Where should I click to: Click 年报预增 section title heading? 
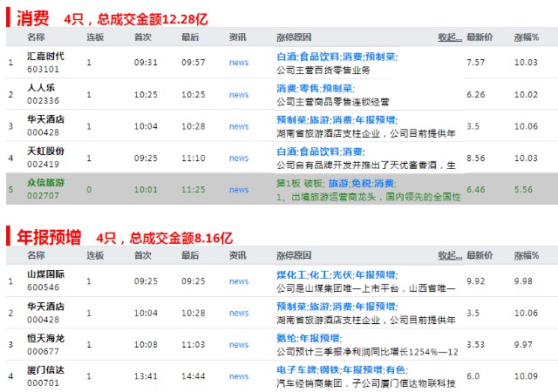click(49, 237)
